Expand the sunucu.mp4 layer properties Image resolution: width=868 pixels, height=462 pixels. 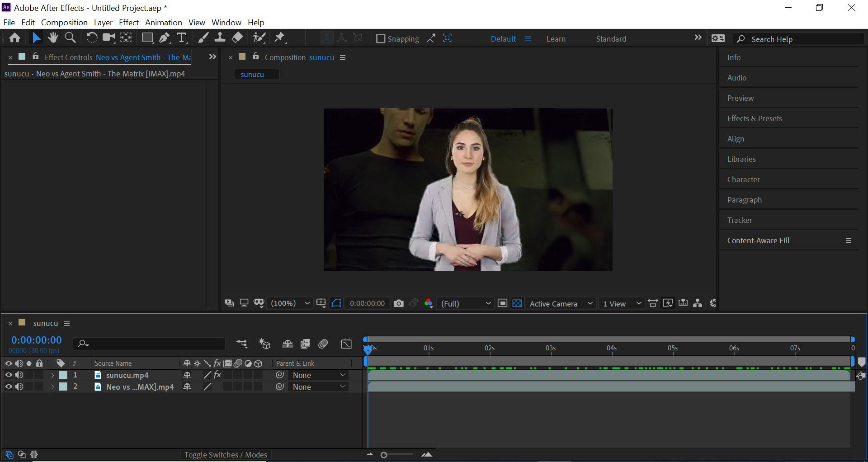click(x=52, y=375)
